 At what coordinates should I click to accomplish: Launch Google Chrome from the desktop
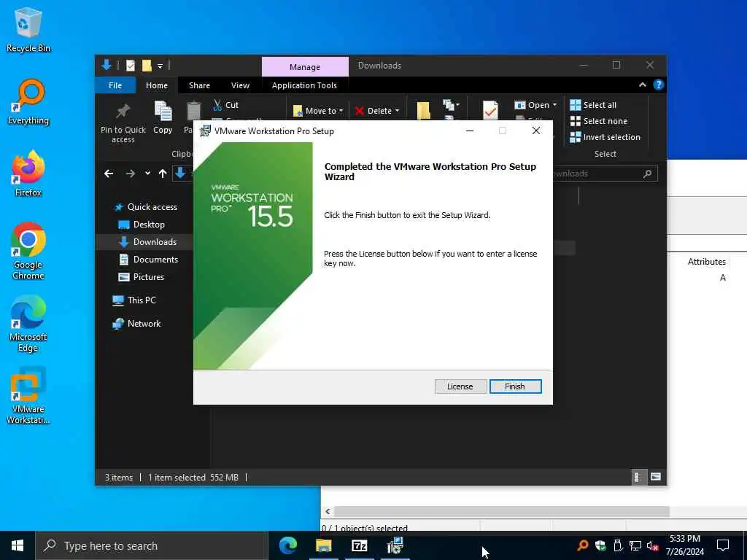click(28, 252)
